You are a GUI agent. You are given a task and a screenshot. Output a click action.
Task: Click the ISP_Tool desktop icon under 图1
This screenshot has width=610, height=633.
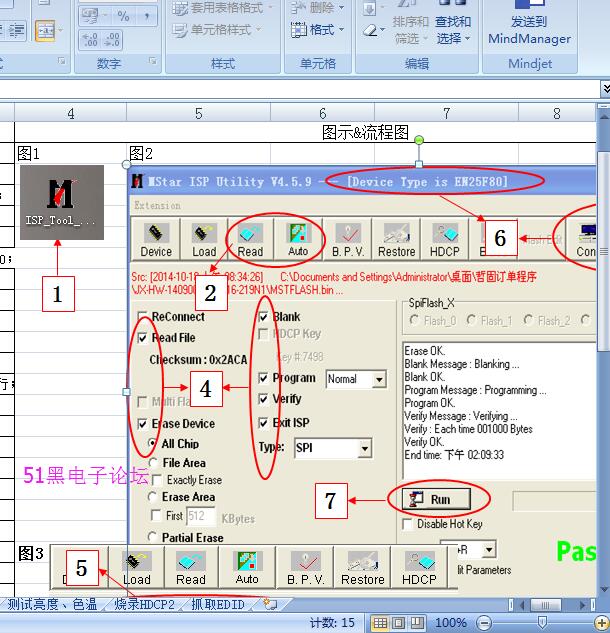click(62, 202)
